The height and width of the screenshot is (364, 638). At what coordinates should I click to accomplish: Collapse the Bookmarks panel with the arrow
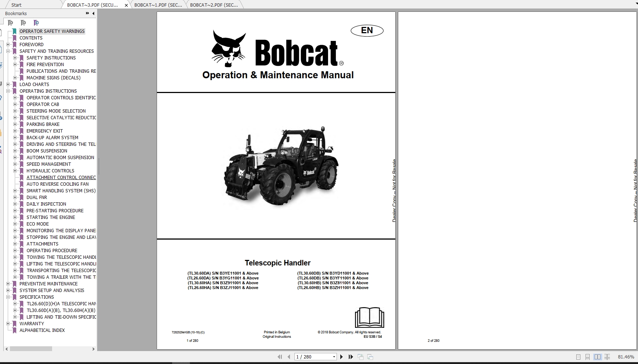[93, 13]
